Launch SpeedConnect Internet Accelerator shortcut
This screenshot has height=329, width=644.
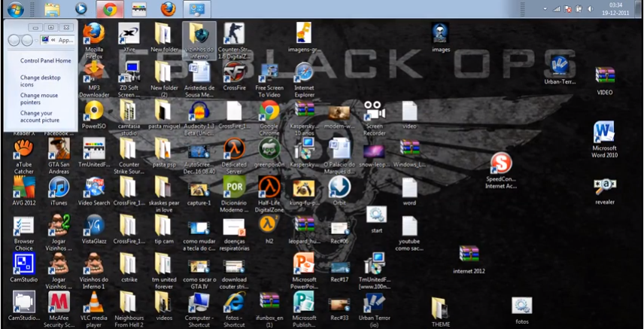pos(501,171)
